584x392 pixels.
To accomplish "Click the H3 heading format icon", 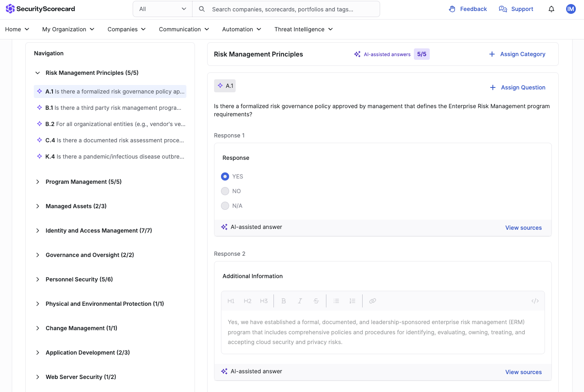I will [264, 301].
